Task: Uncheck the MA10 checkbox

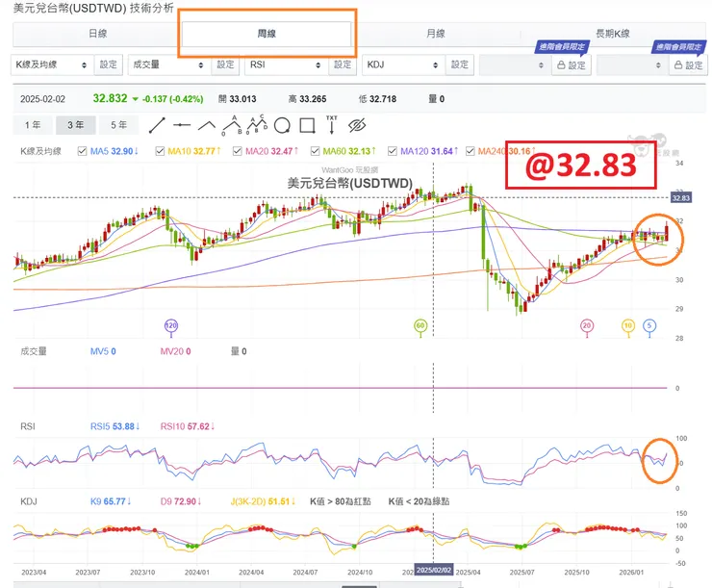Action: [x=160, y=151]
